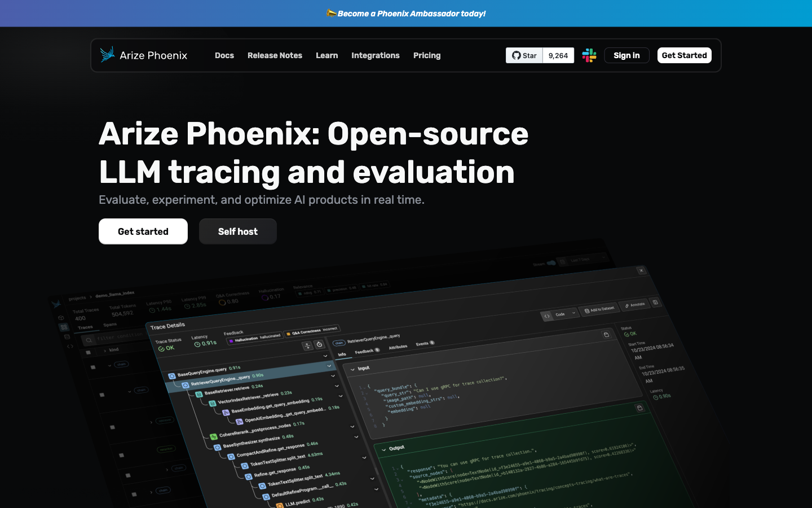Click copy icon in the Output panel

639,408
